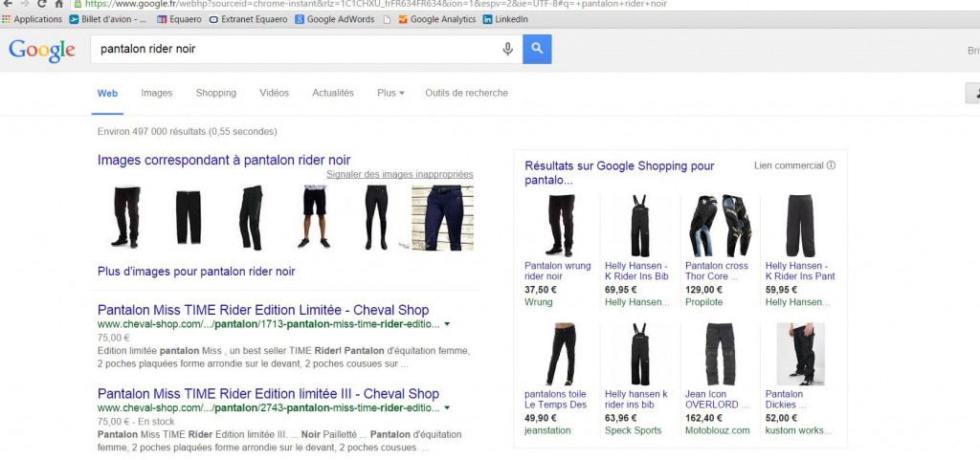Open 'Pantalon Miss TIME Rider Edition Limitée' result
The width and height of the screenshot is (980, 460).
click(263, 310)
